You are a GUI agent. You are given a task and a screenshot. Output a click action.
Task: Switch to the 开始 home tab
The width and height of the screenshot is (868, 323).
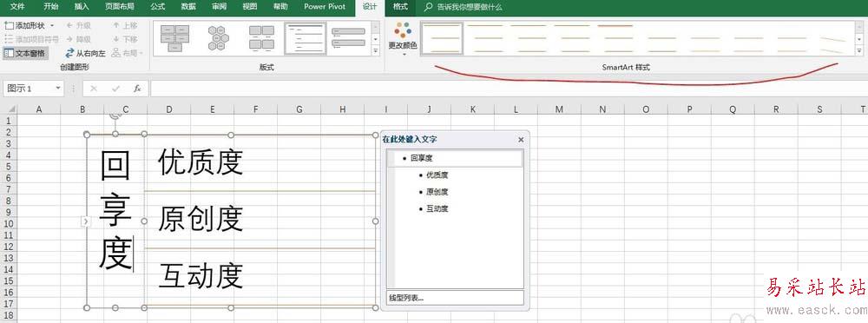51,7
